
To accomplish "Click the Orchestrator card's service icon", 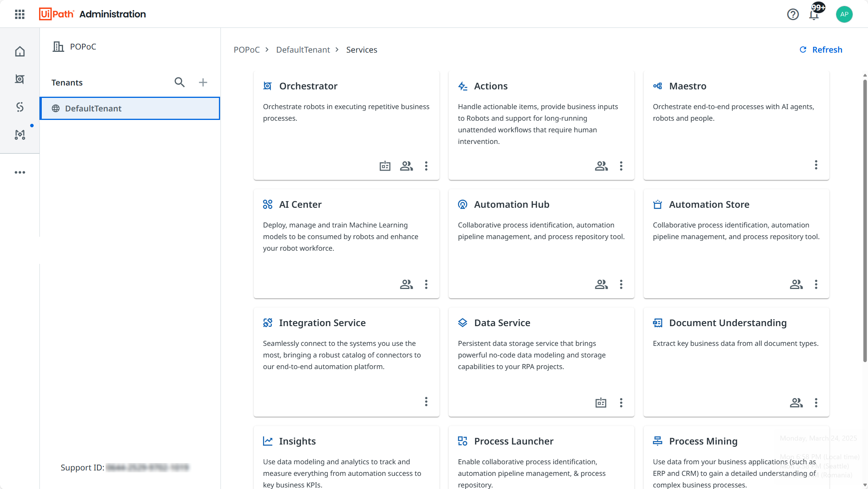I will click(x=267, y=86).
